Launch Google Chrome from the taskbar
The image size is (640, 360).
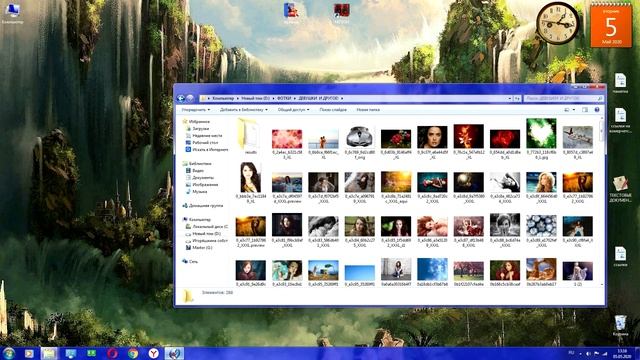(133, 353)
